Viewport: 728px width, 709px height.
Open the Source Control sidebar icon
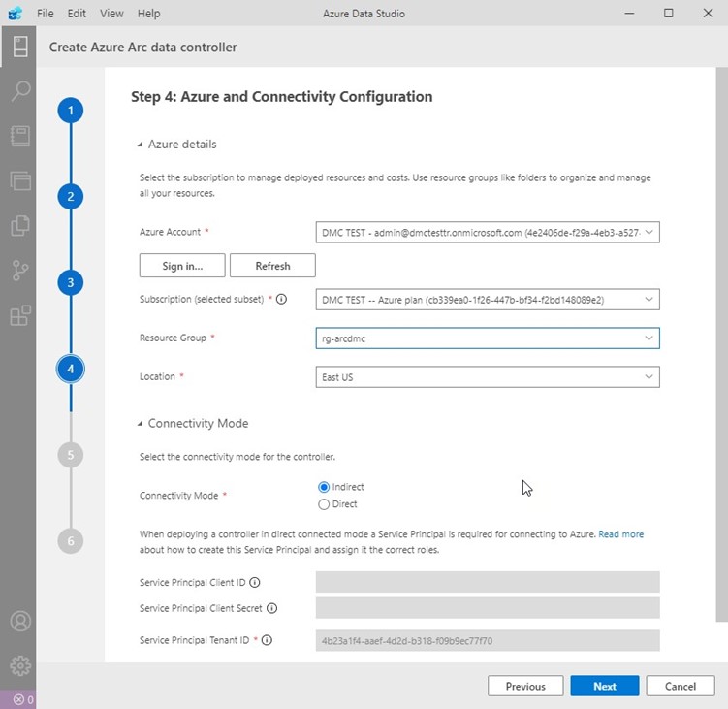tap(20, 271)
